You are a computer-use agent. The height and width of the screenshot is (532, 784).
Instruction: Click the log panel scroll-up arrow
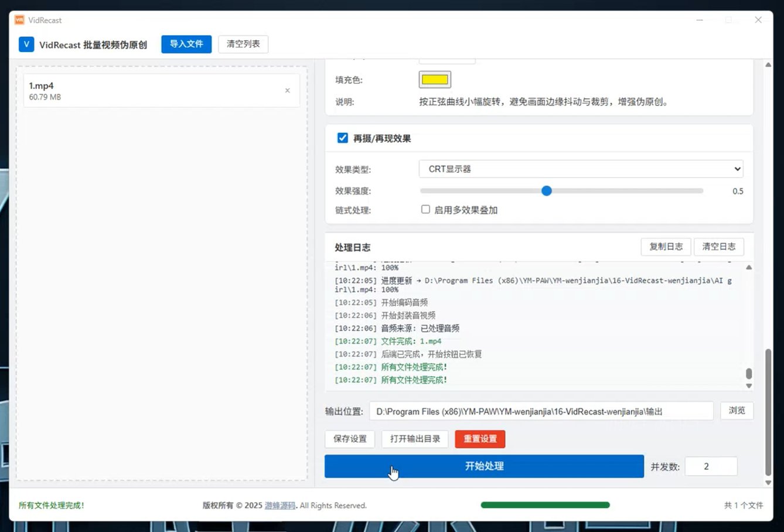click(749, 267)
